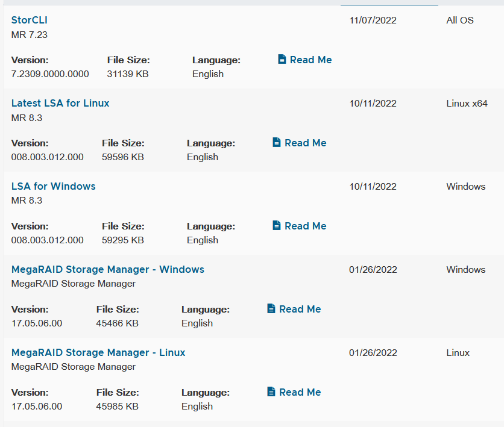Image resolution: width=504 pixels, height=427 pixels.
Task: Click document icon for Latest LSA for Linux
Action: [x=277, y=142]
